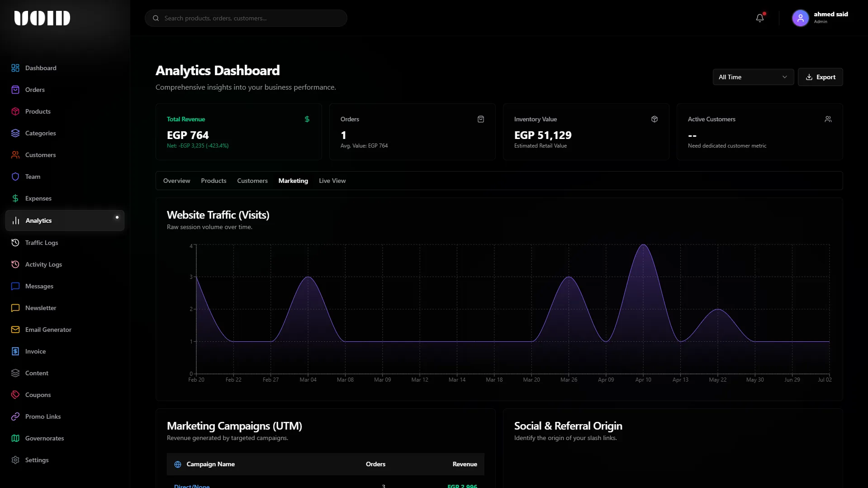Screen dimensions: 868x488
Task: Click the Export button
Action: [820, 77]
